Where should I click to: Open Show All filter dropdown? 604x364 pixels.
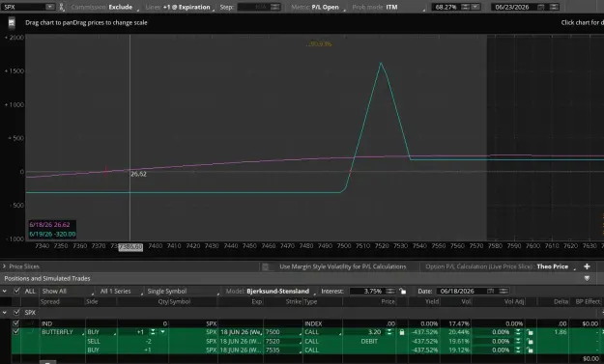point(68,292)
